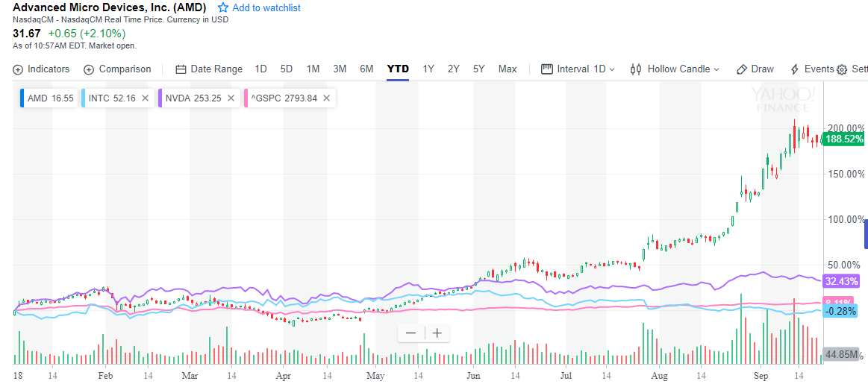
Task: Open the Settings gear icon
Action: click(x=842, y=69)
